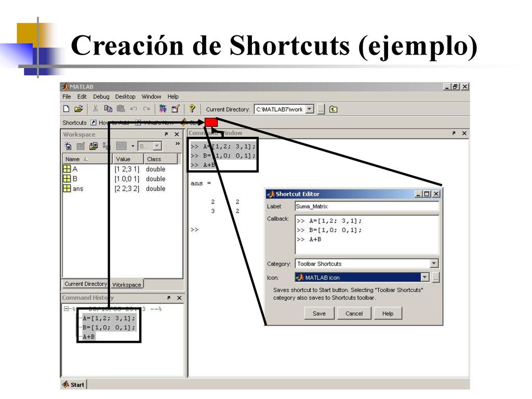532x399 pixels.
Task: Create new variable in Workspace toolbar
Action: click(x=68, y=146)
